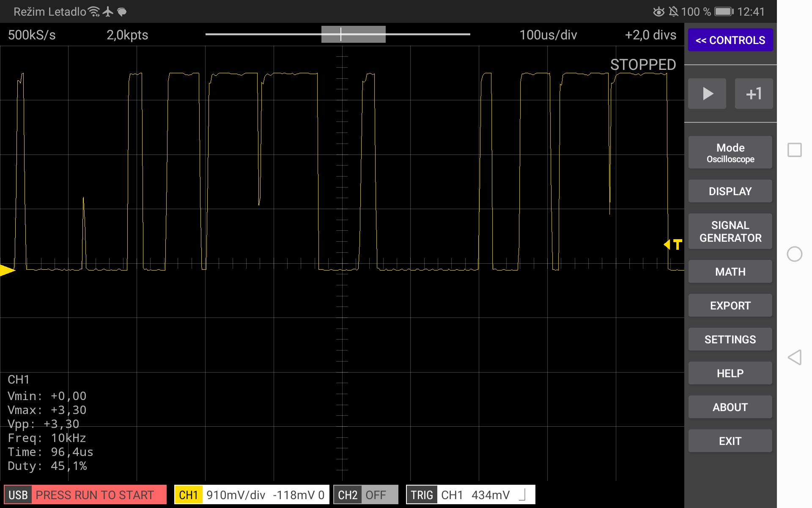The image size is (812, 508).
Task: Tap the yellow CH1 ground arrow marker
Action: pos(7,270)
